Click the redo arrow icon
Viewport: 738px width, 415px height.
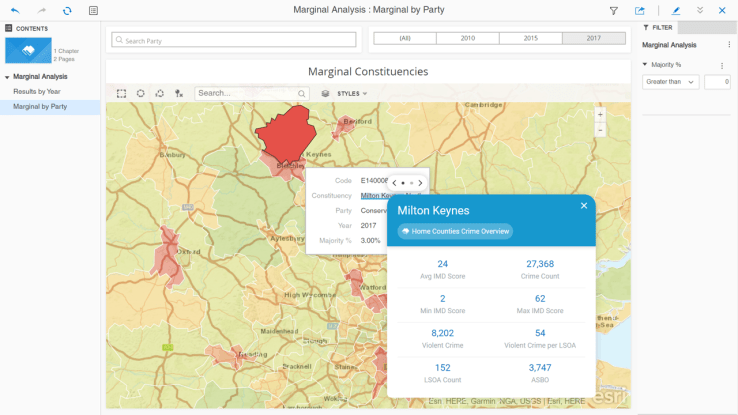41,10
